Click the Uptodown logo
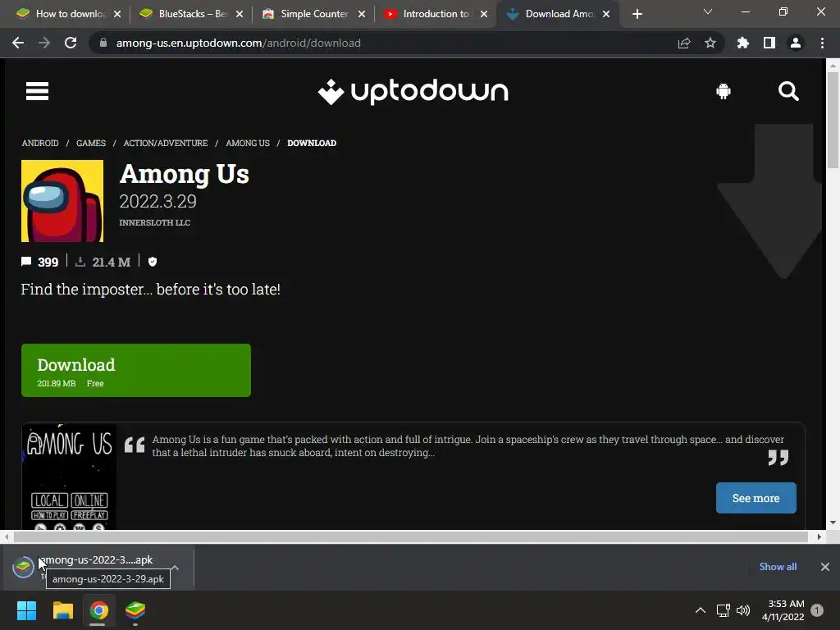 [x=413, y=92]
